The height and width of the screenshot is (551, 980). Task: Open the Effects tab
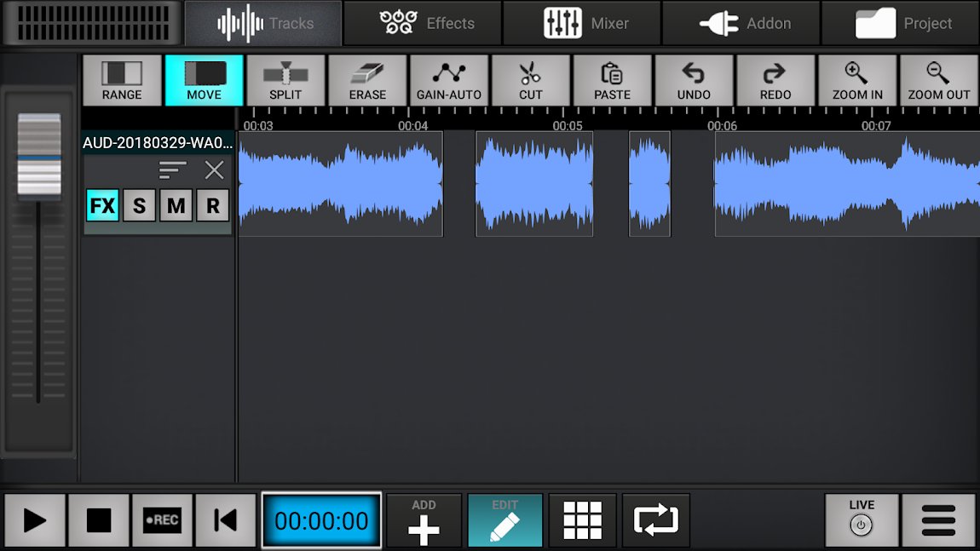pyautogui.click(x=423, y=23)
